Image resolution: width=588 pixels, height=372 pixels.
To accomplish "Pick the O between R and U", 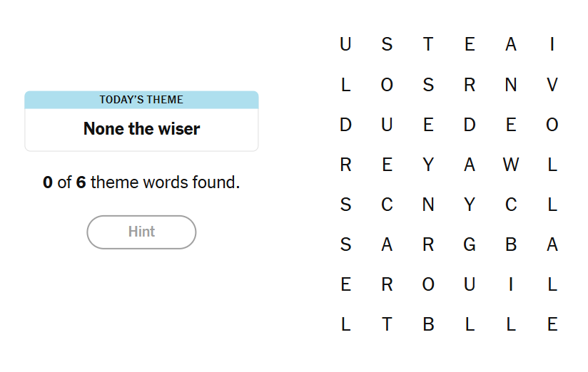I will (428, 284).
